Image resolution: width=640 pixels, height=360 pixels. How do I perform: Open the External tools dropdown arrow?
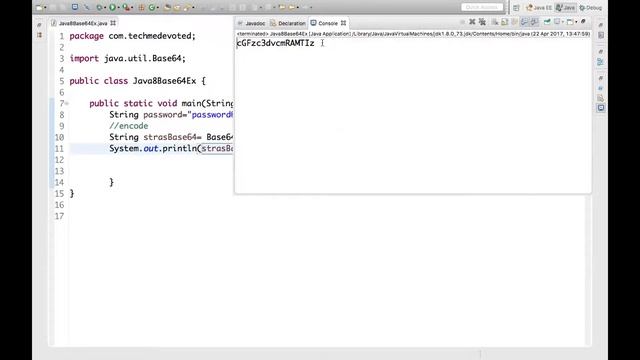pyautogui.click(x=132, y=8)
